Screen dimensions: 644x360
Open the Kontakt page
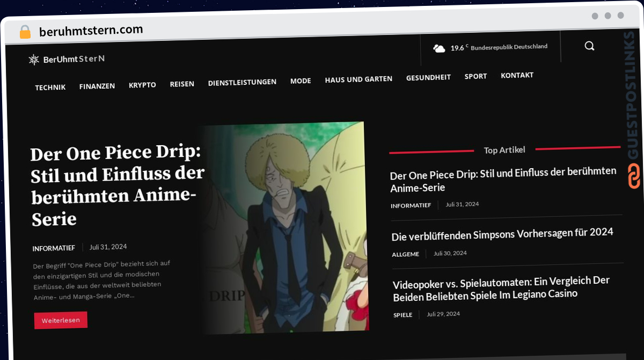(x=517, y=75)
